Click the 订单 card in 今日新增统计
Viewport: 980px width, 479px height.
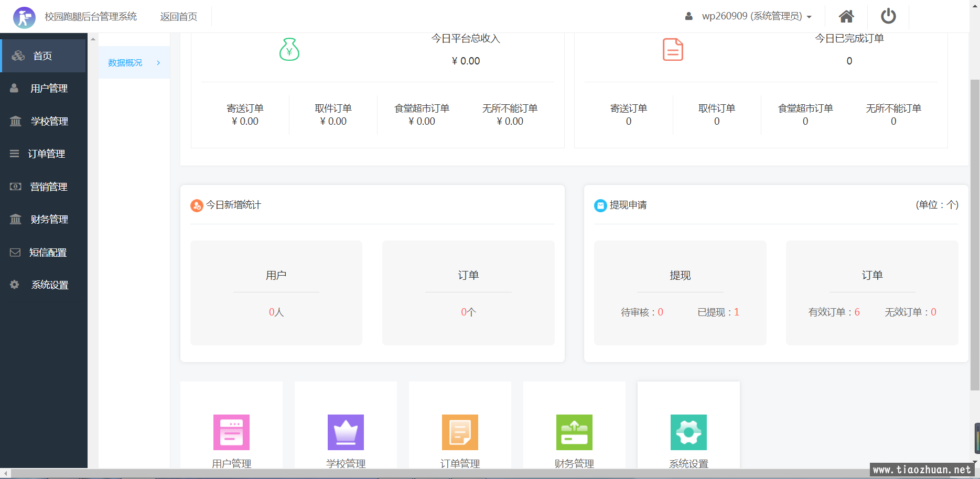(x=468, y=293)
